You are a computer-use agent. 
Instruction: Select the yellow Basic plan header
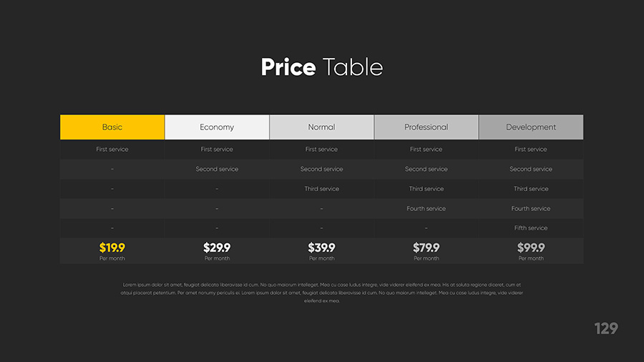pos(112,127)
